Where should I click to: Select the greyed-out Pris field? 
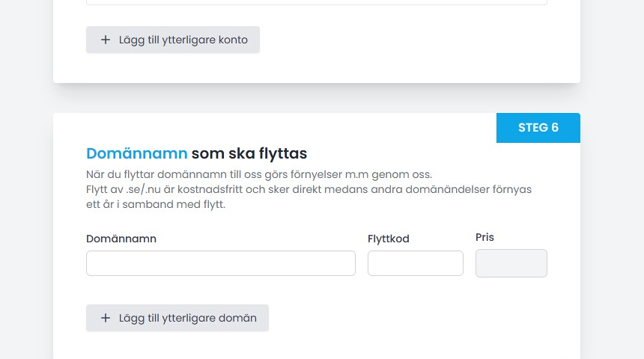[511, 263]
